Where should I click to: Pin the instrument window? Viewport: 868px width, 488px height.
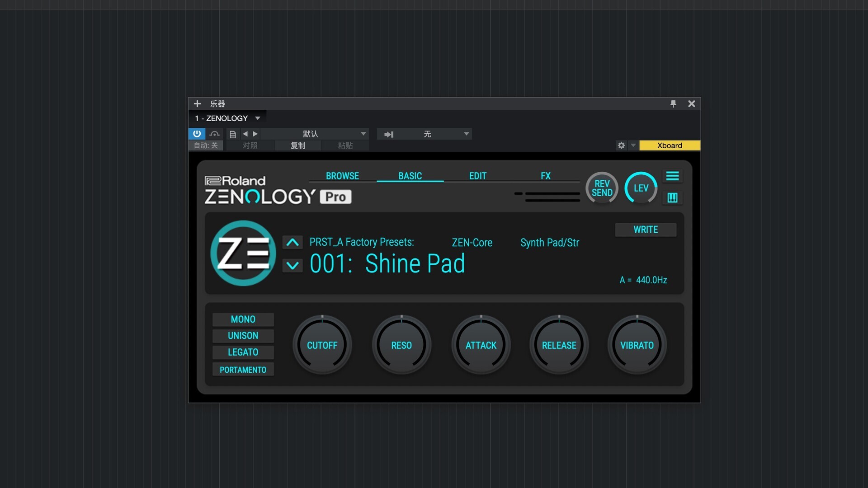(673, 103)
